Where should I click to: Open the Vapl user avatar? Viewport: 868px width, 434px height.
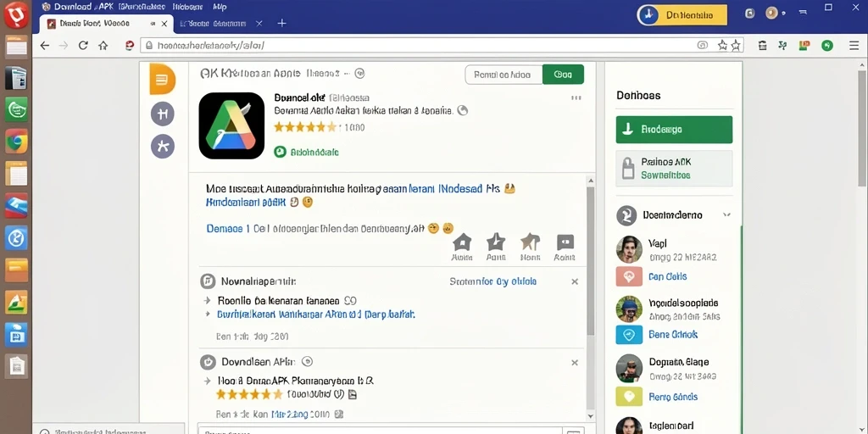629,249
